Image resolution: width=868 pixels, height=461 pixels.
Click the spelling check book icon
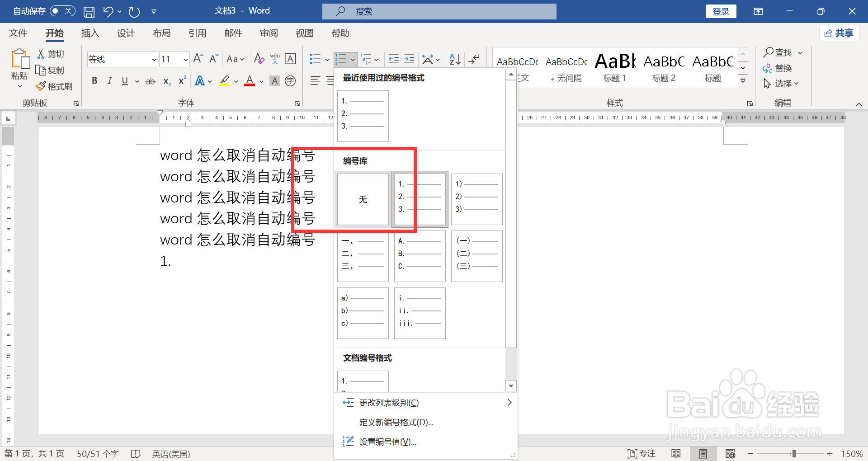[x=136, y=454]
